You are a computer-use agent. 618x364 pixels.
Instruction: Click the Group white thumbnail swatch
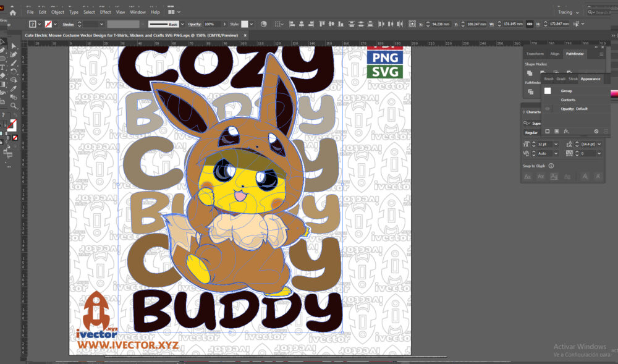tap(548, 91)
